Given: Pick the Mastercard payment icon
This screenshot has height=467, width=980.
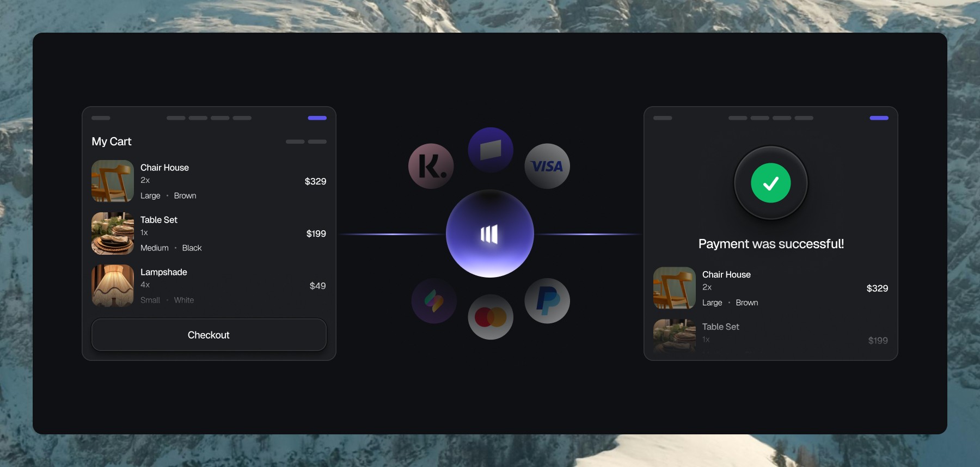Looking at the screenshot, I should point(491,317).
